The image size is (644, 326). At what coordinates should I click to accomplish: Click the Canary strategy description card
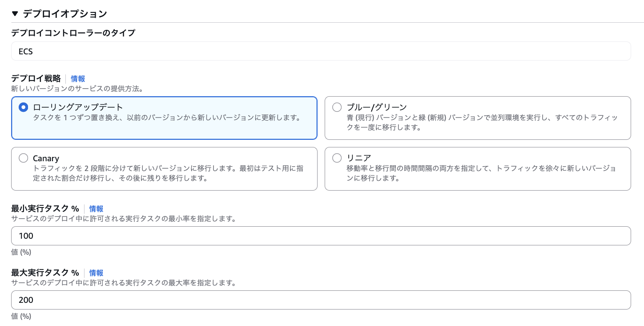[164, 169]
